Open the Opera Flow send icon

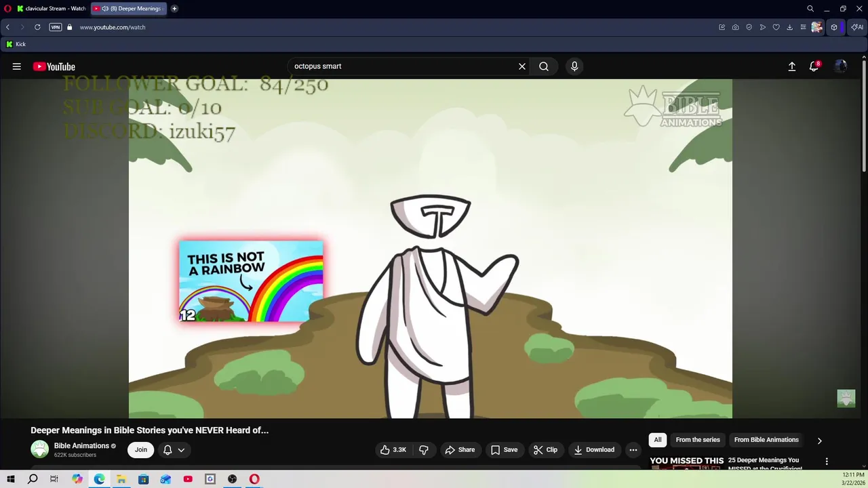[763, 27]
